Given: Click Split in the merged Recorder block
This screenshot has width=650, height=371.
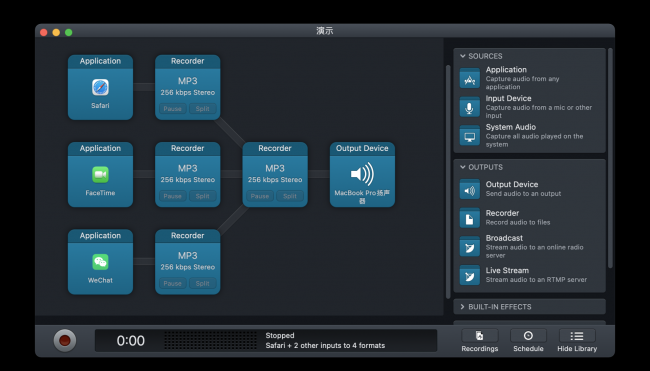Looking at the screenshot, I should pos(290,196).
